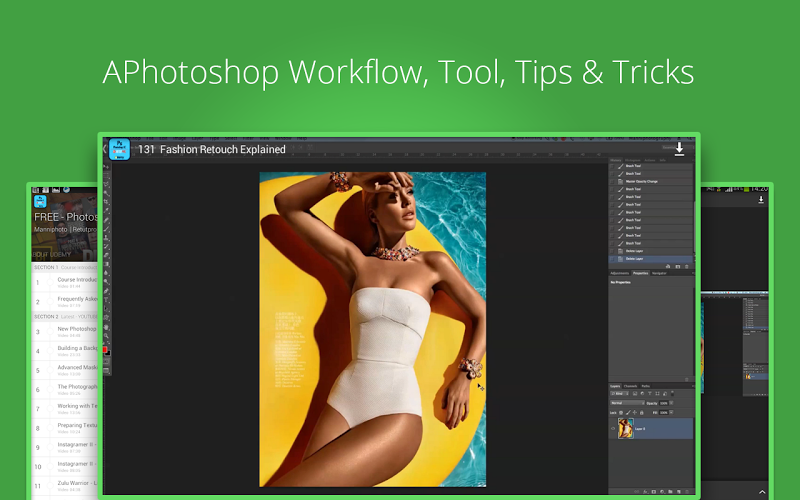Switch to the Adjustments tab
Screen dimensions: 800x500
pos(620,273)
